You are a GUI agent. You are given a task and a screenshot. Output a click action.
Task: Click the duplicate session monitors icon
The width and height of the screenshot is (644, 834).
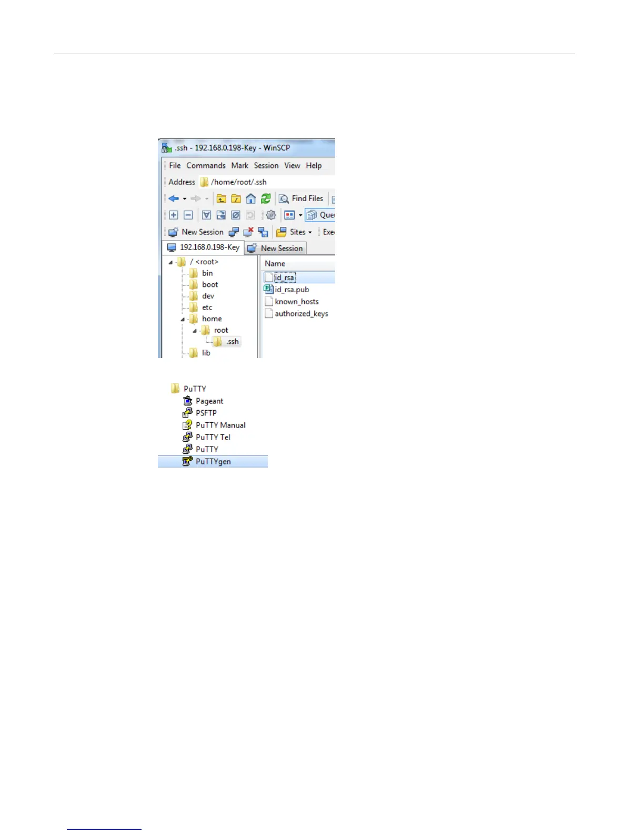[x=234, y=232]
